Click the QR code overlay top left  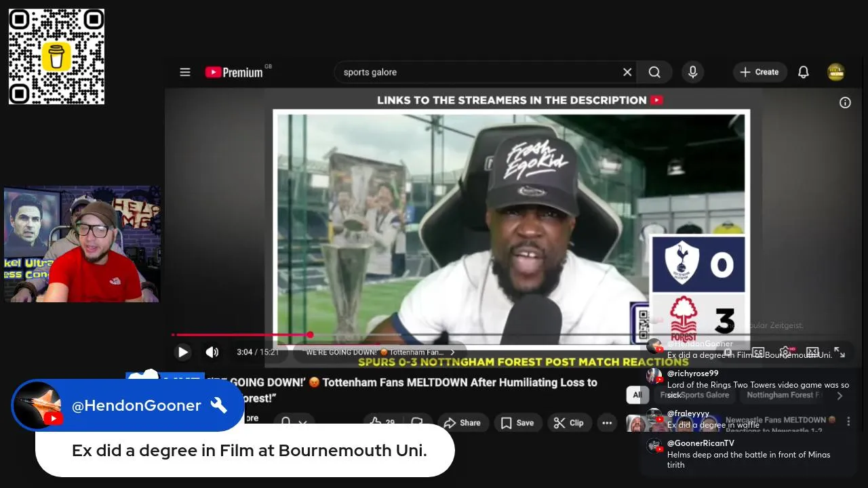pos(56,56)
